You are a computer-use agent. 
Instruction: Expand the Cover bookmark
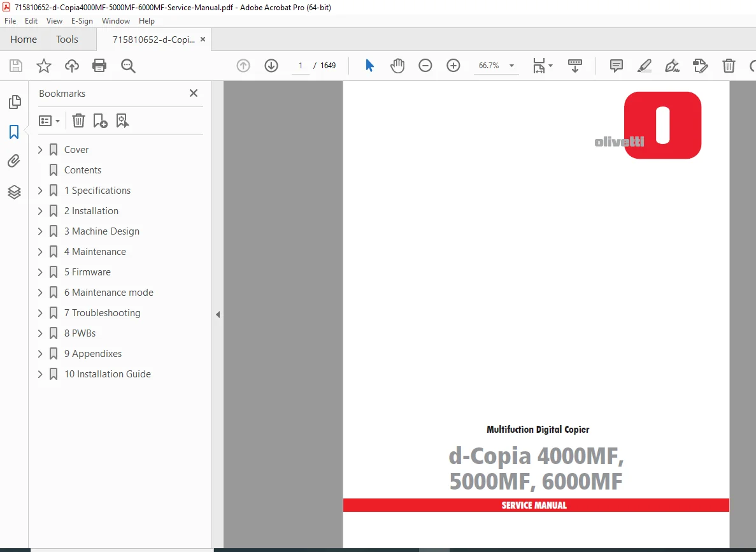pos(40,150)
